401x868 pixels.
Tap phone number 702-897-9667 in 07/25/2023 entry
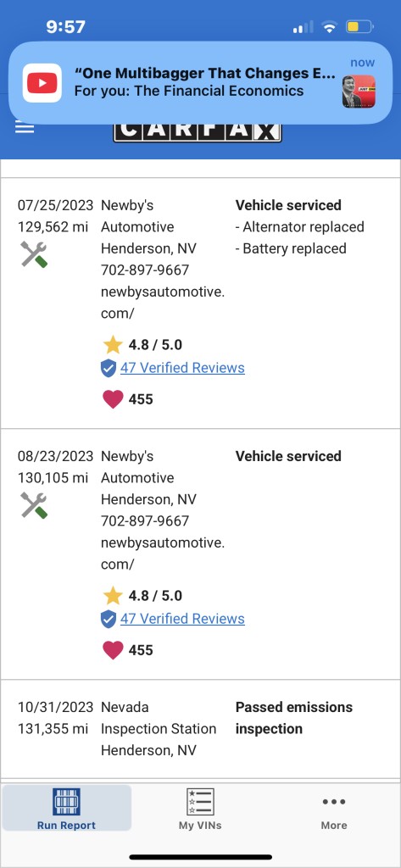[x=145, y=270]
